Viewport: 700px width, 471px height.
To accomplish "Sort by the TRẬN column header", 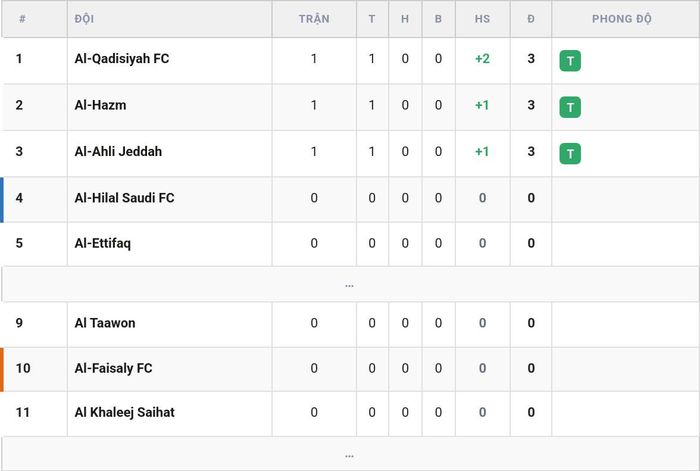I will [x=314, y=19].
